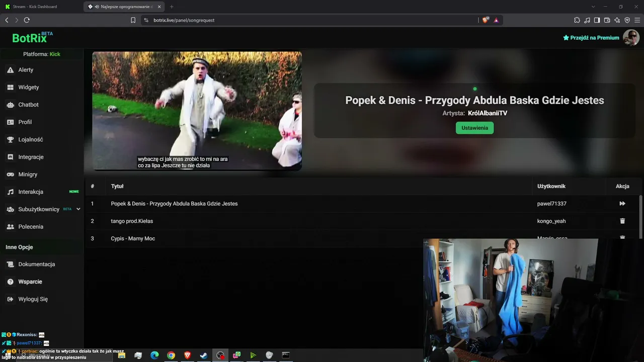Open Steam from the taskbar
Screen dimensions: 644x362
(x=204, y=355)
